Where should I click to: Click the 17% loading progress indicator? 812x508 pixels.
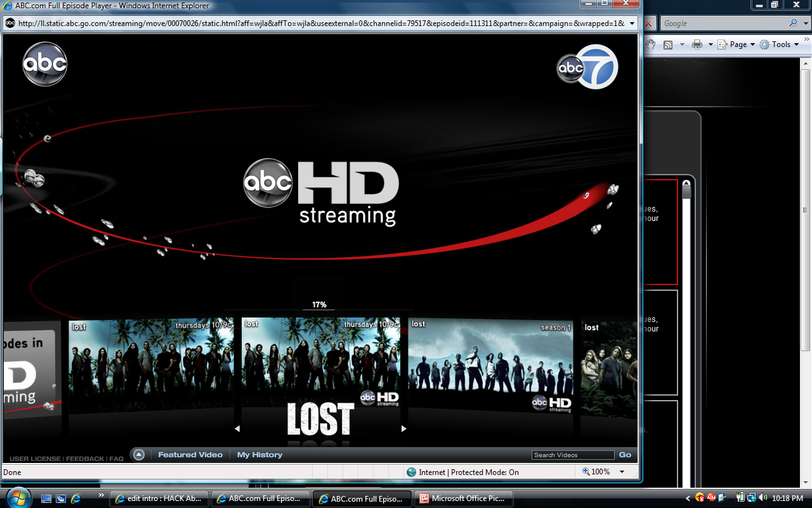tap(319, 305)
